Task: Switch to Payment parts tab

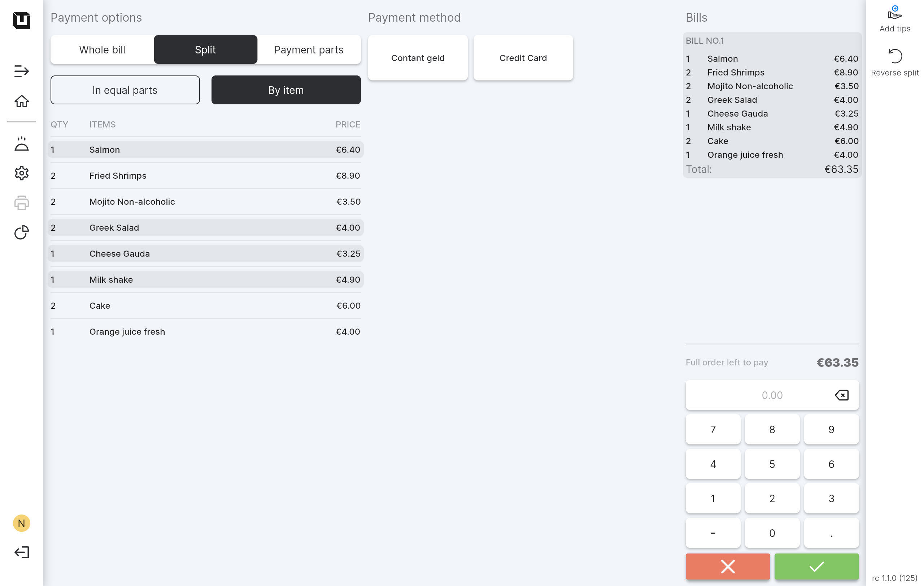Action: (309, 50)
